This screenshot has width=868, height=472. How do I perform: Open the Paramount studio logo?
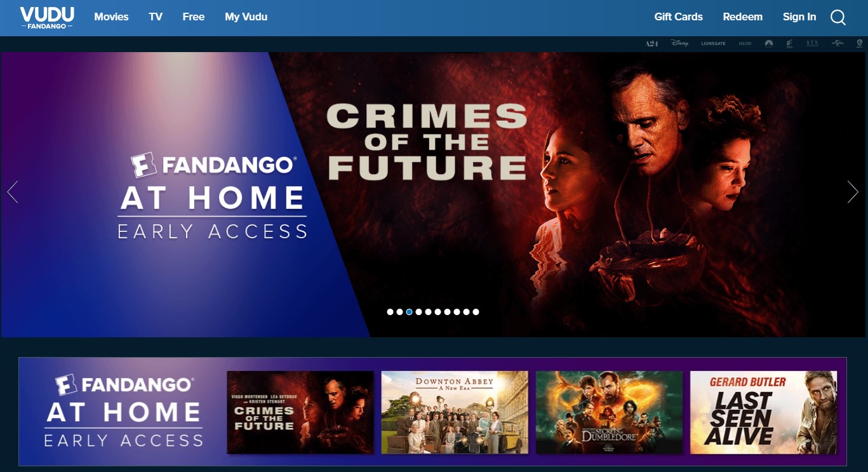(x=769, y=44)
